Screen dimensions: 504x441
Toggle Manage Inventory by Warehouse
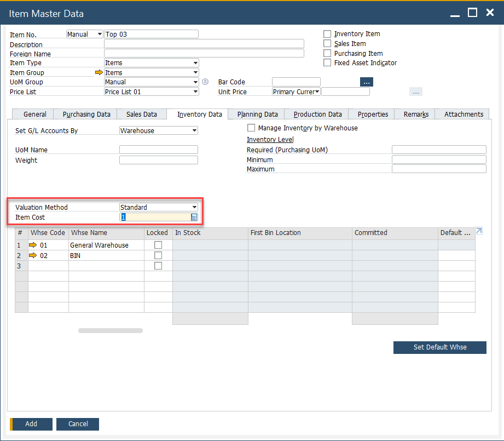[x=251, y=128]
